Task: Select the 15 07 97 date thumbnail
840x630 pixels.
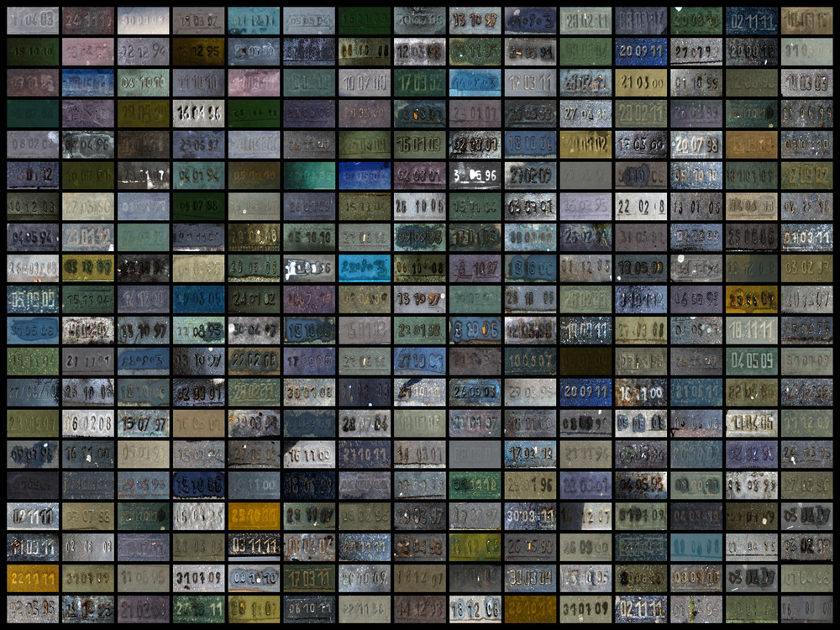Action: click(142, 424)
